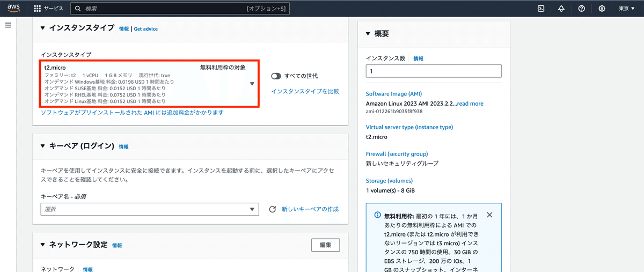Open the notifications bell
The width and height of the screenshot is (644, 272).
(561, 9)
